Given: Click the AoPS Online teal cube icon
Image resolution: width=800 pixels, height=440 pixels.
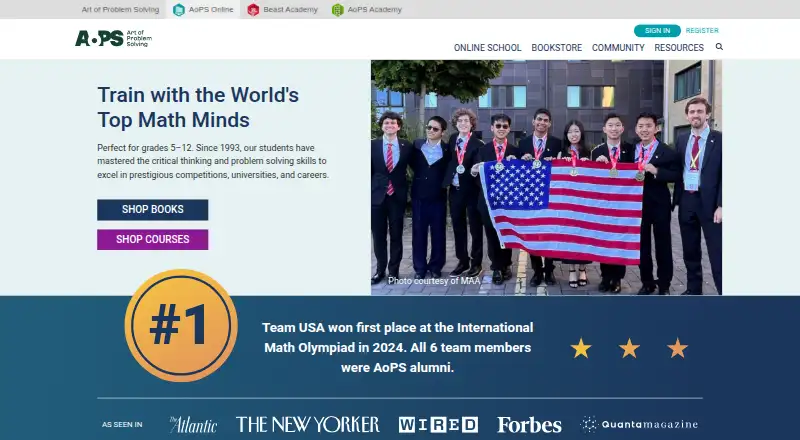Looking at the screenshot, I should coord(179,10).
